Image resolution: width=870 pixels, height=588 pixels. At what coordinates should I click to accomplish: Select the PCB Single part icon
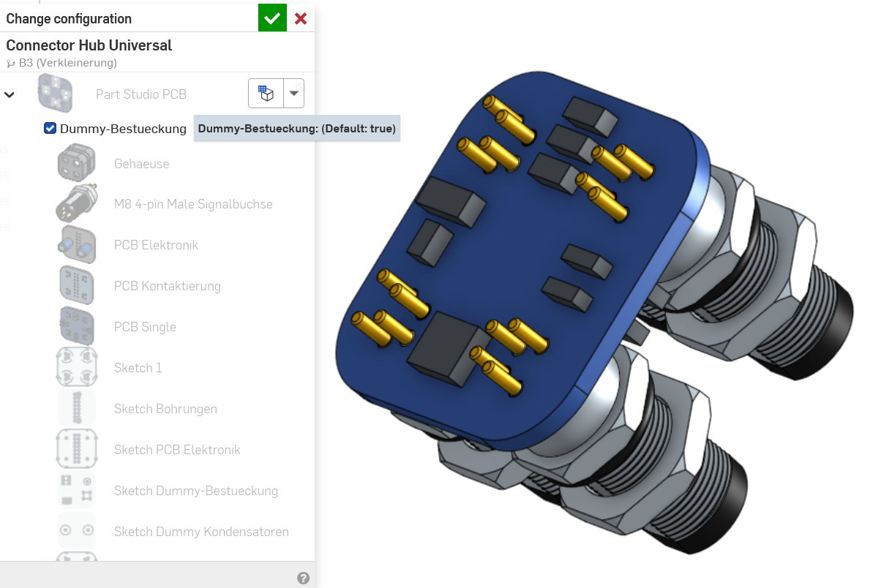77,326
